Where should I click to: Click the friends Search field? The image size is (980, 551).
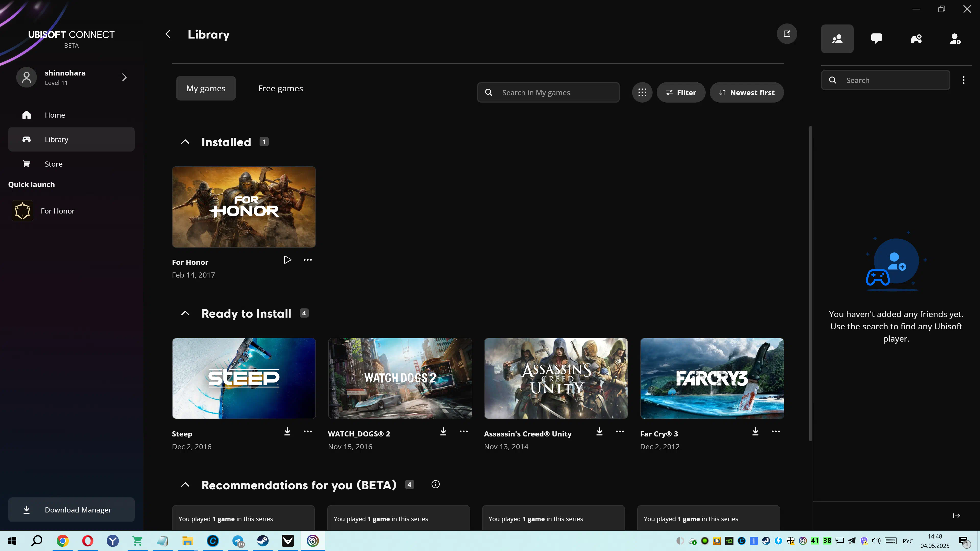tap(886, 80)
